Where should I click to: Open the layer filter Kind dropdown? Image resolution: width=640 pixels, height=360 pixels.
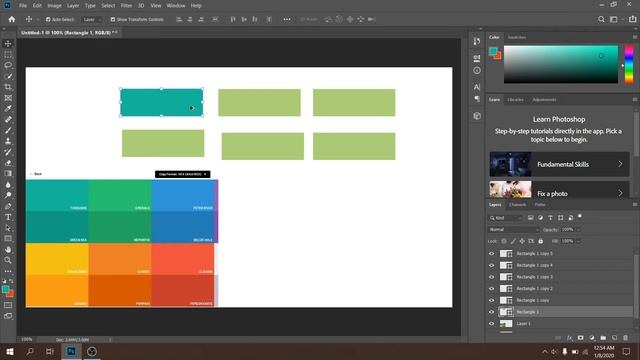coord(506,218)
